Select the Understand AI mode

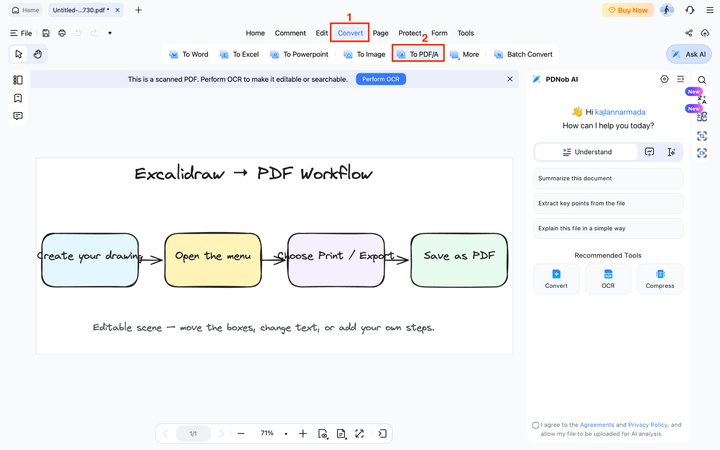pyautogui.click(x=587, y=152)
